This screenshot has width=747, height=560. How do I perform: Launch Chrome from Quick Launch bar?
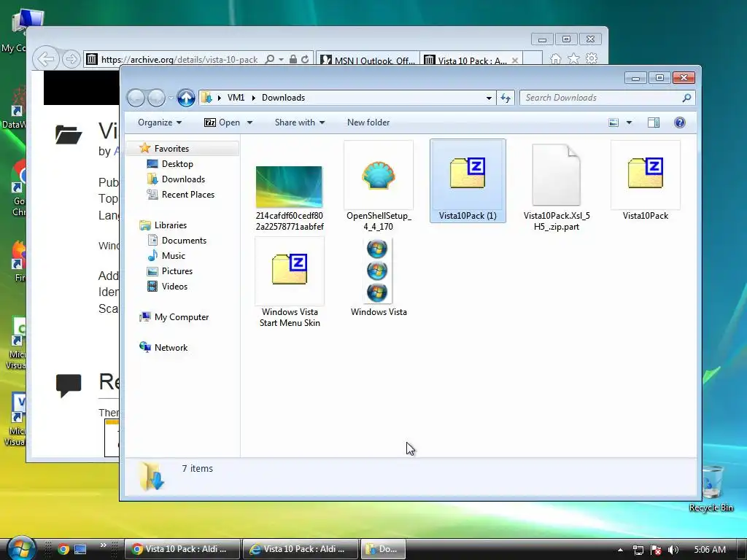(63, 550)
